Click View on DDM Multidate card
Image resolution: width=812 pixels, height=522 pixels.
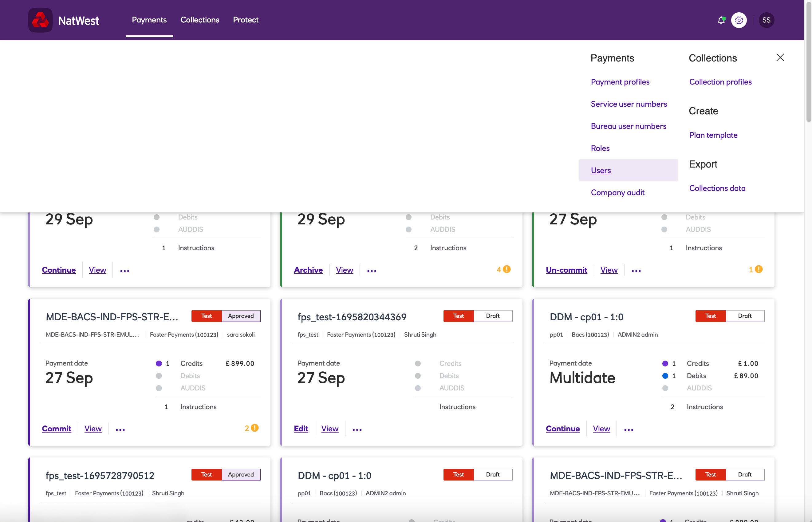click(x=601, y=429)
